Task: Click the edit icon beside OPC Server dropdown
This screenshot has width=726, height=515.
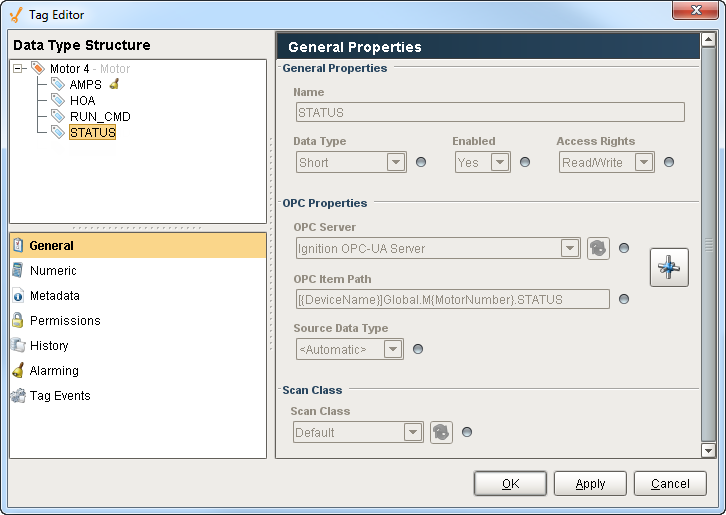Action: 598,248
